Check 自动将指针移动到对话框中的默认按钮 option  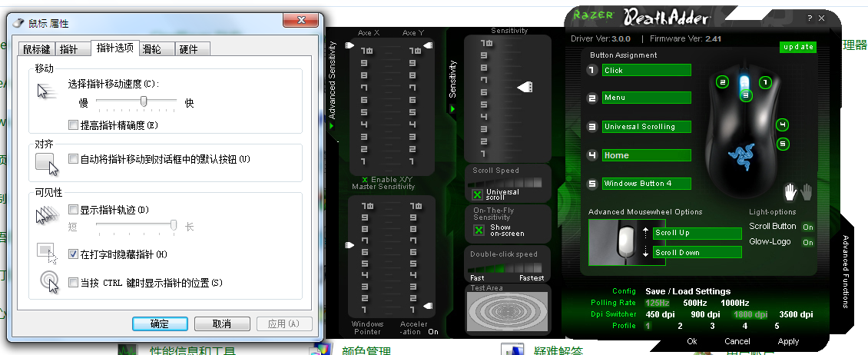73,159
